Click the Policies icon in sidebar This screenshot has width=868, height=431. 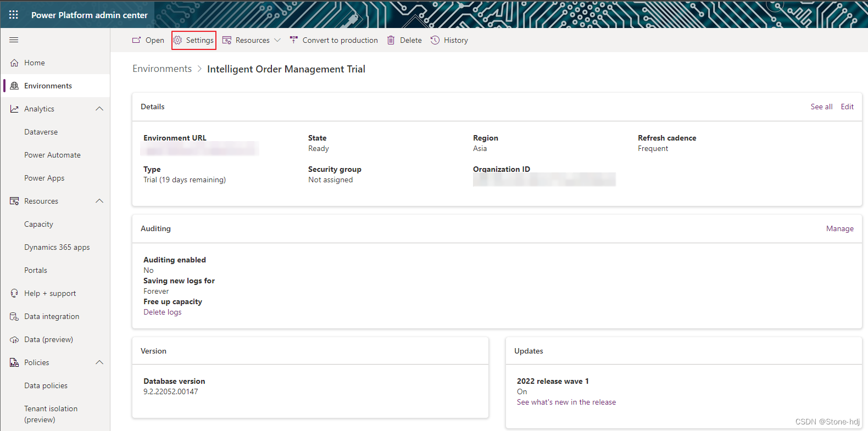14,362
